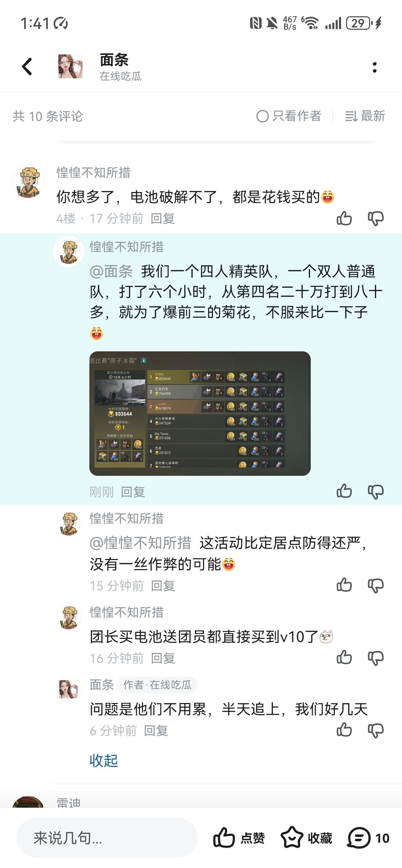The width and height of the screenshot is (402, 868).
Task: Open the @惶惶不知所措 mention link
Action: [x=140, y=543]
